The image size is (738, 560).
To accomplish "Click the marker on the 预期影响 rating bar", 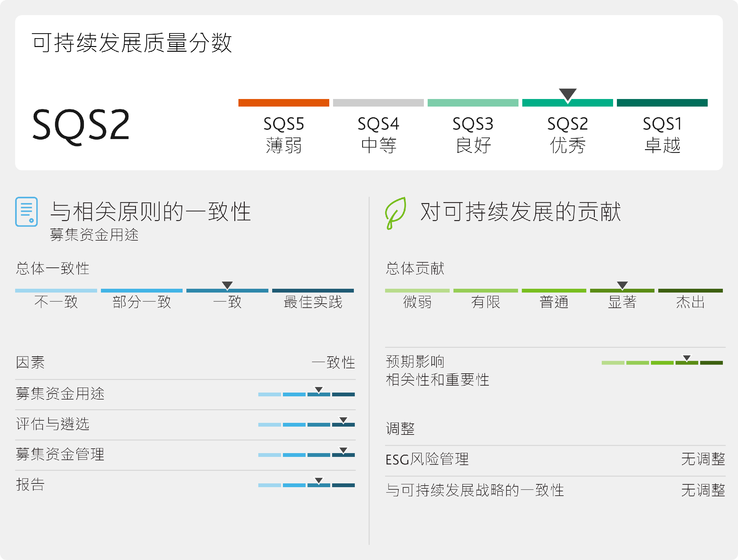I will click(687, 358).
